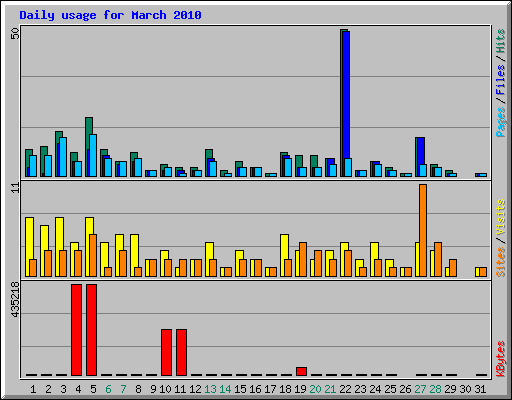Viewport: 512px width, 400px height.
Task: Select the "Hits" legend label
Action: click(501, 41)
